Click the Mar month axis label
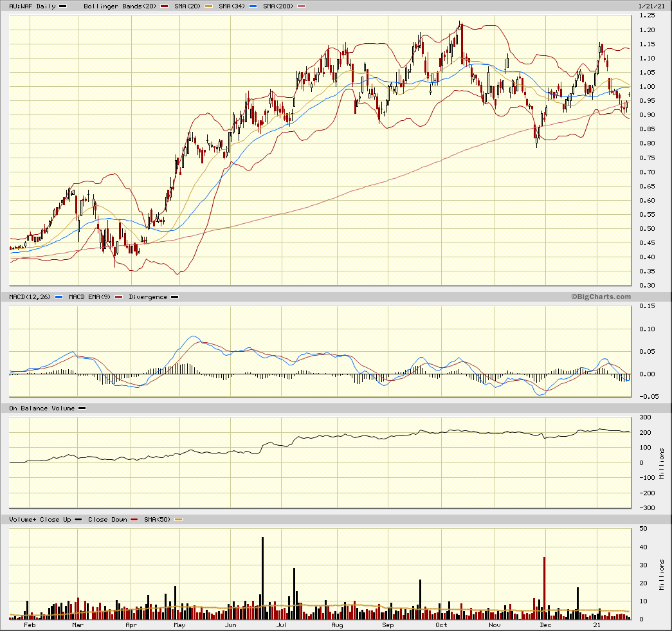672x631 pixels. [x=78, y=625]
